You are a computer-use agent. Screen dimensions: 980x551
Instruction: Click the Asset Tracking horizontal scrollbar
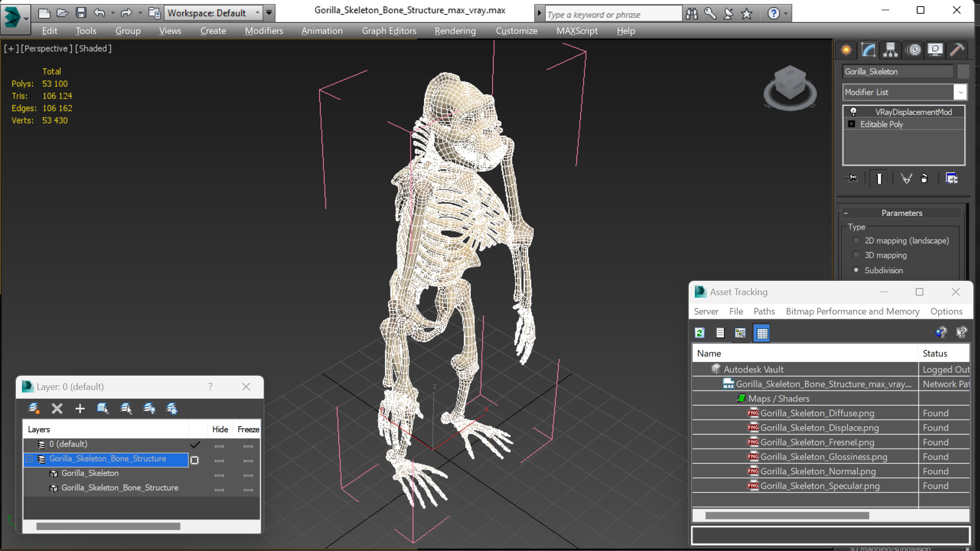(x=787, y=516)
